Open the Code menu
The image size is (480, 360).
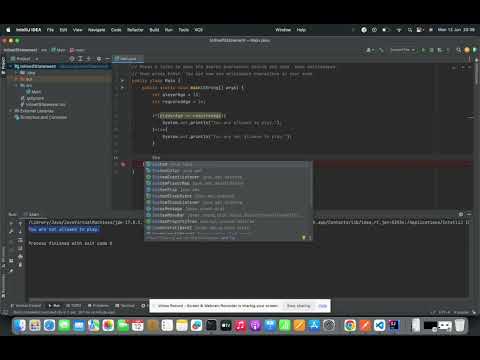(116, 30)
